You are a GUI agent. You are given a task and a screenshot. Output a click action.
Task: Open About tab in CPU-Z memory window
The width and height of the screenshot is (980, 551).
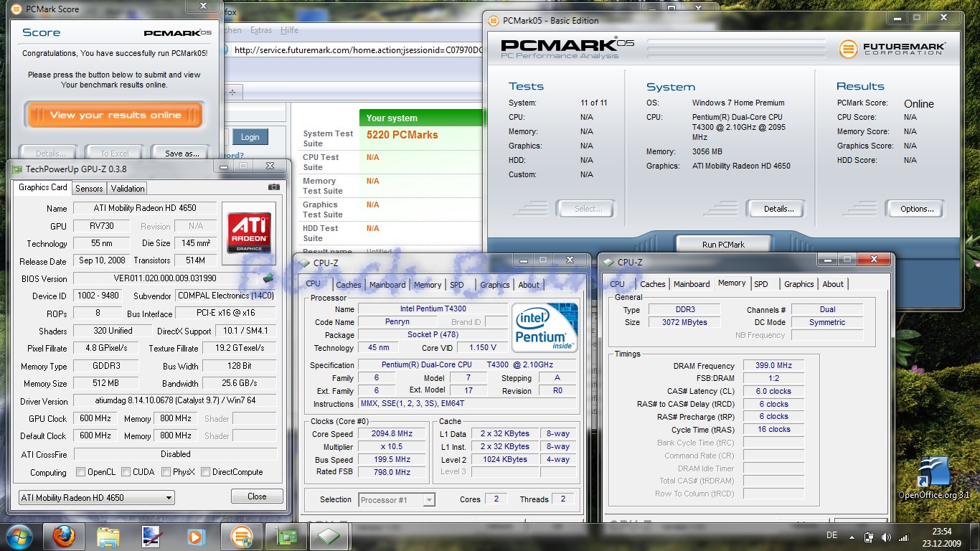tap(833, 284)
